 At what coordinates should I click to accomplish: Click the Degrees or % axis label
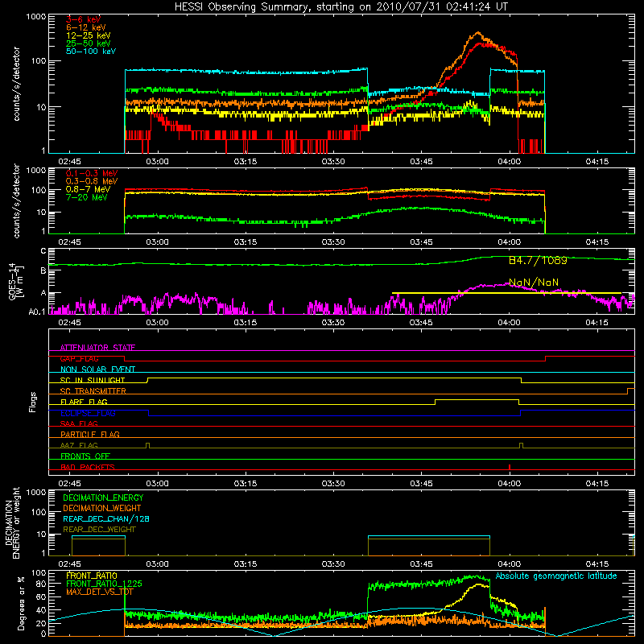[21, 604]
